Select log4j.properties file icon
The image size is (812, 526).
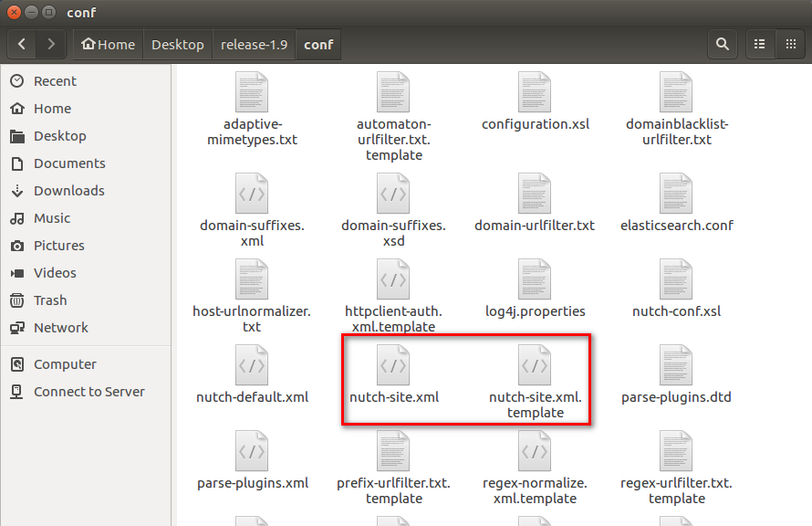click(x=535, y=279)
